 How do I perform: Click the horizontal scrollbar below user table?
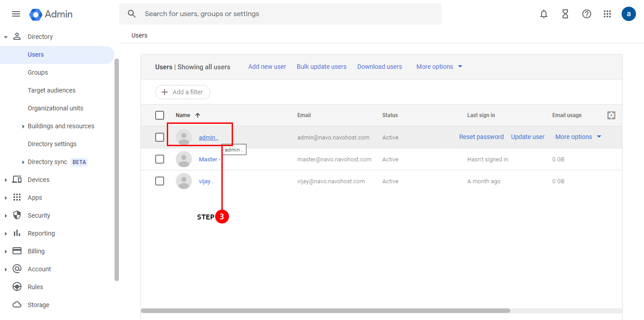click(x=326, y=310)
